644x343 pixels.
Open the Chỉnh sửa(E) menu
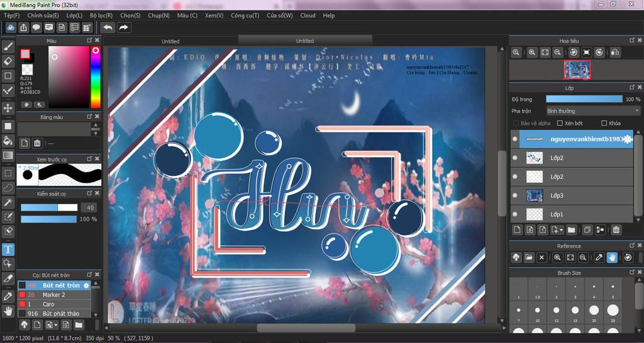pos(43,15)
